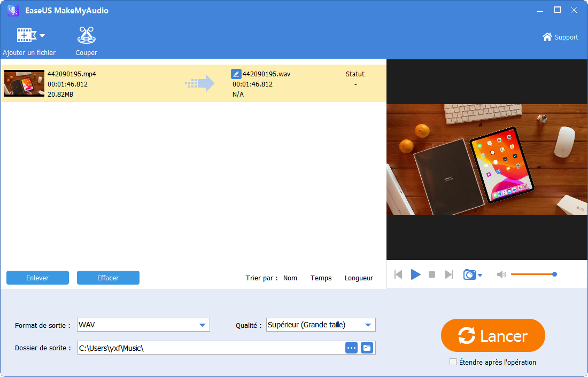Skip to next track in the player
This screenshot has height=377, width=588.
click(x=449, y=274)
